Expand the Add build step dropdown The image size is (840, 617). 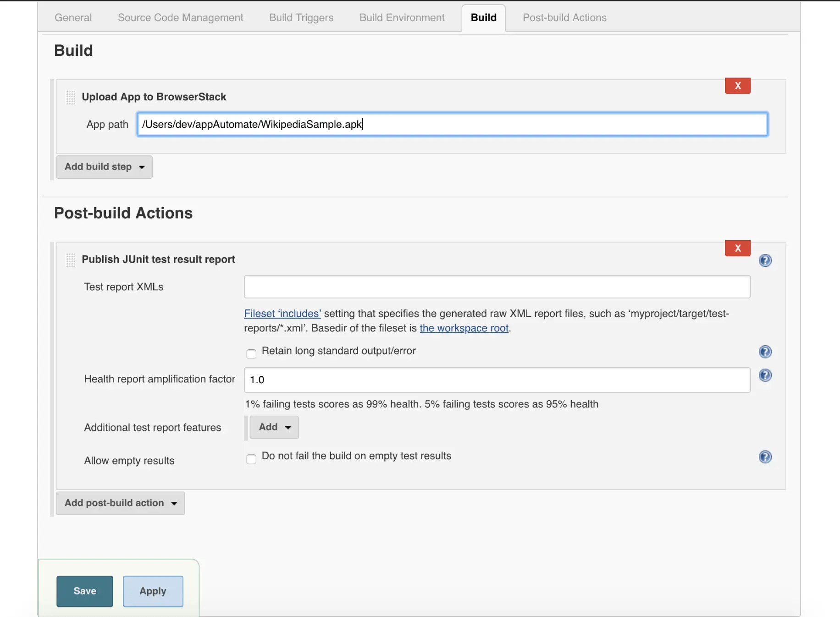[104, 167]
